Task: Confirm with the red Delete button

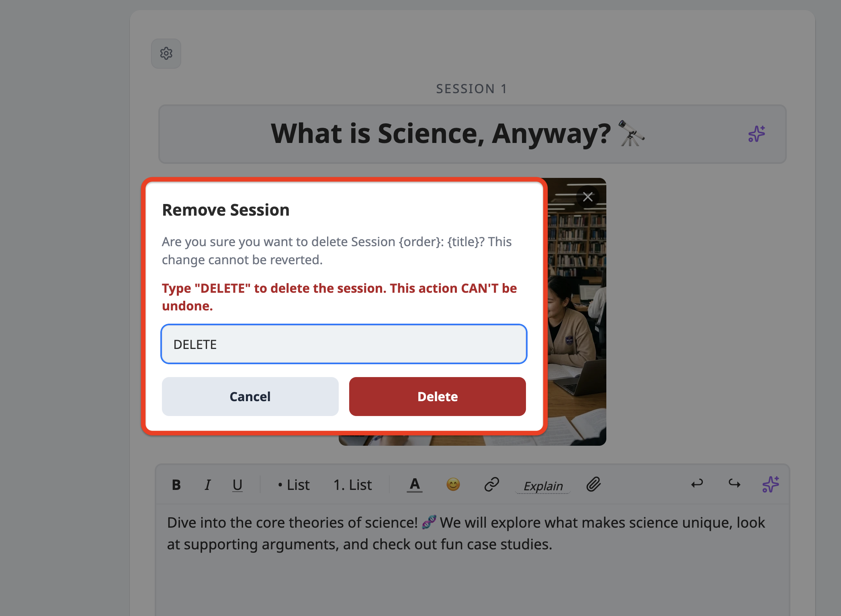Action: 438,396
